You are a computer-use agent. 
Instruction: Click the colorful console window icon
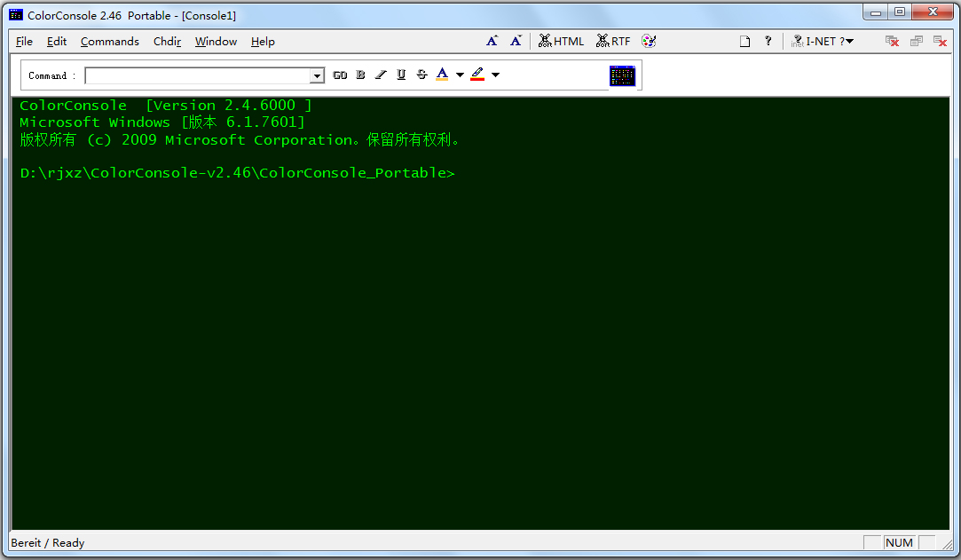622,75
